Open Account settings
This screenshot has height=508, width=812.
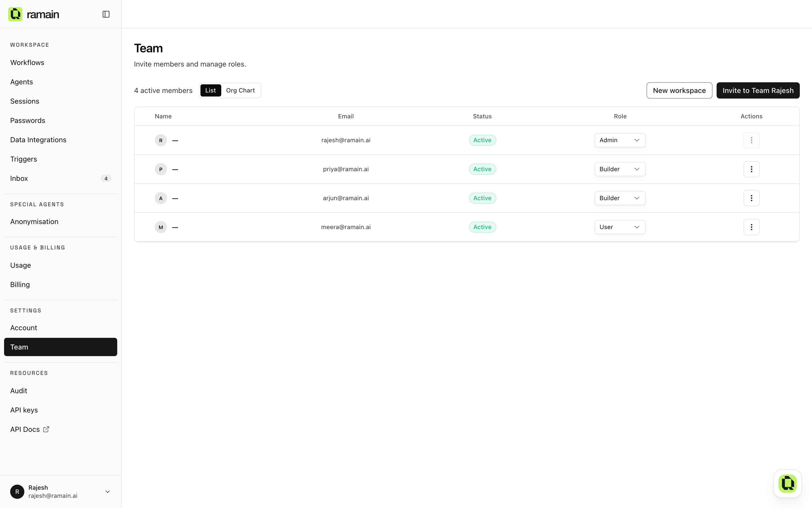(x=60, y=328)
